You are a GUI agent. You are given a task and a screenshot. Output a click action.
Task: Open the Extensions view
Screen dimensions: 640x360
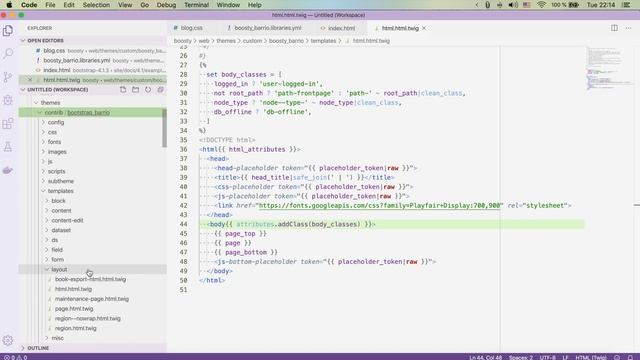tap(8, 123)
